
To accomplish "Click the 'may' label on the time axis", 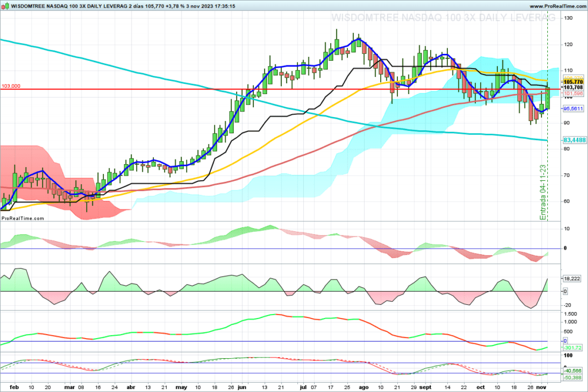I will point(181,387).
